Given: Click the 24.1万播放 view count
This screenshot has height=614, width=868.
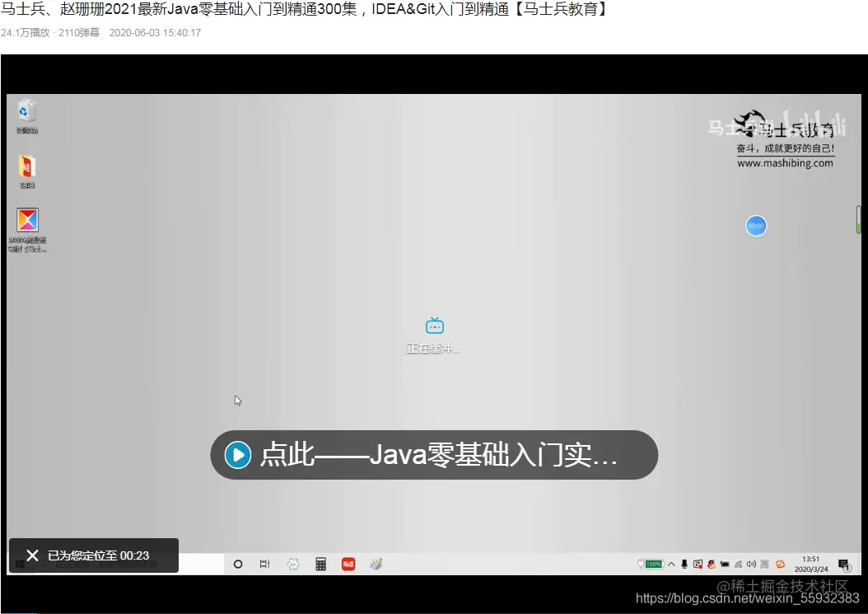Looking at the screenshot, I should (x=26, y=33).
